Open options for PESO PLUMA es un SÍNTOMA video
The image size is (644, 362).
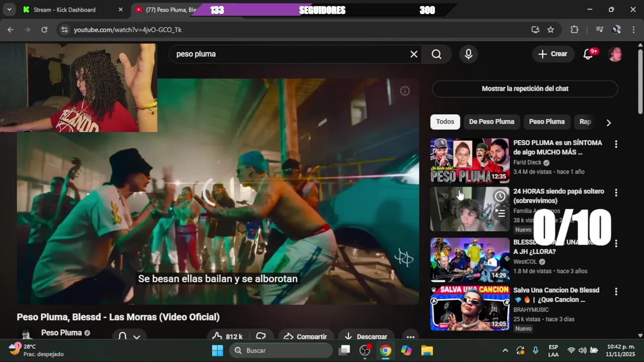click(x=616, y=144)
